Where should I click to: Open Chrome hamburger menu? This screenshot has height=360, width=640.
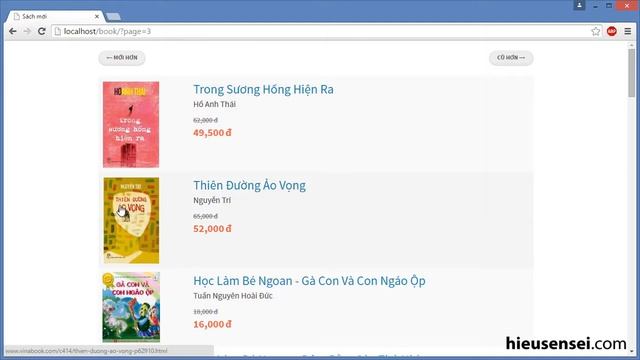coord(628,31)
